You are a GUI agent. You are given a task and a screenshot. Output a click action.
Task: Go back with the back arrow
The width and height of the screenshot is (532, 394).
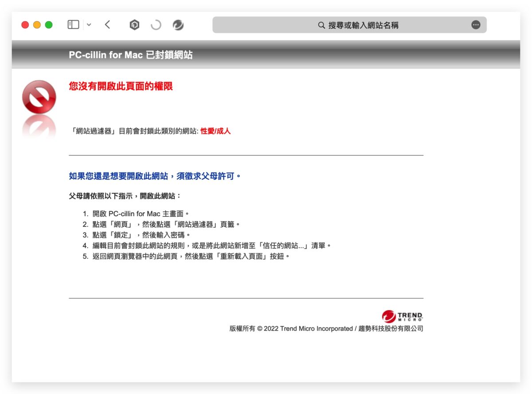107,25
